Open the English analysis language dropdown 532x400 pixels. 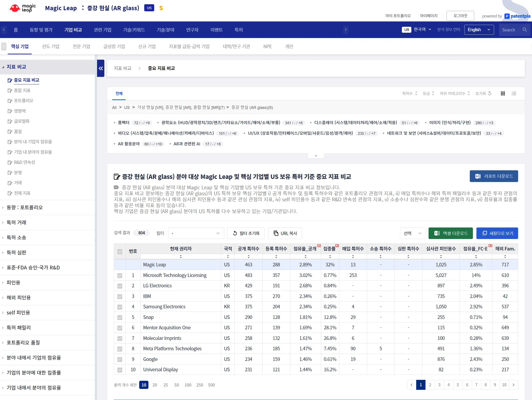coord(479,30)
